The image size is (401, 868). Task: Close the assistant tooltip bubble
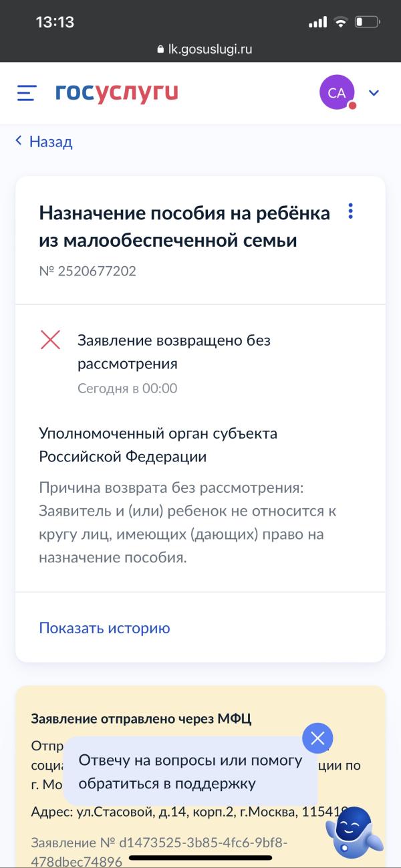click(317, 738)
